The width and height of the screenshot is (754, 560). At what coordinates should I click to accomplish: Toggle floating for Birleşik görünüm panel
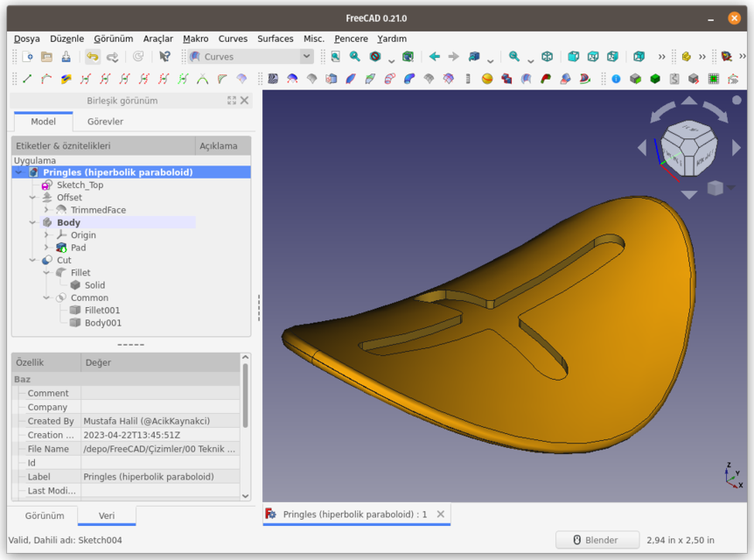[232, 101]
